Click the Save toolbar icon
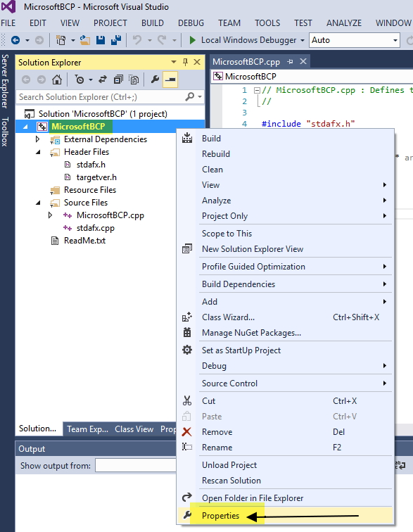 (x=101, y=40)
